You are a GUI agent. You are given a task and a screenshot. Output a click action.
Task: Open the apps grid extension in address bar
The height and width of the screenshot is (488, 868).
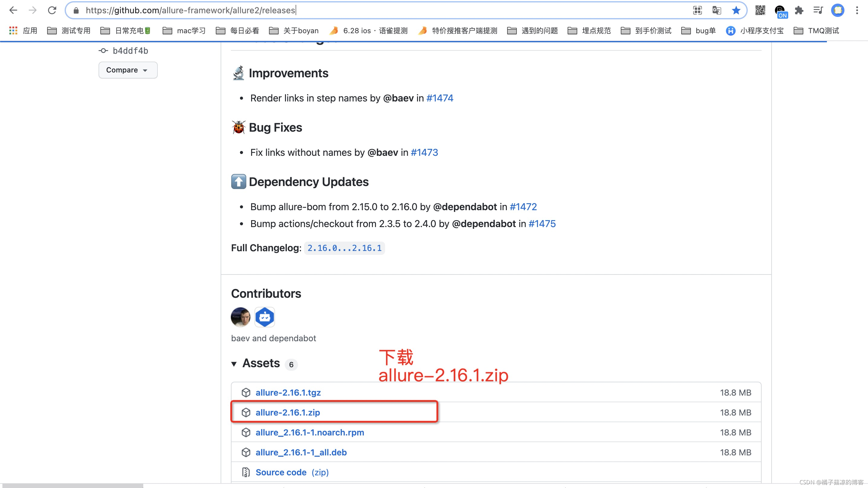point(697,11)
